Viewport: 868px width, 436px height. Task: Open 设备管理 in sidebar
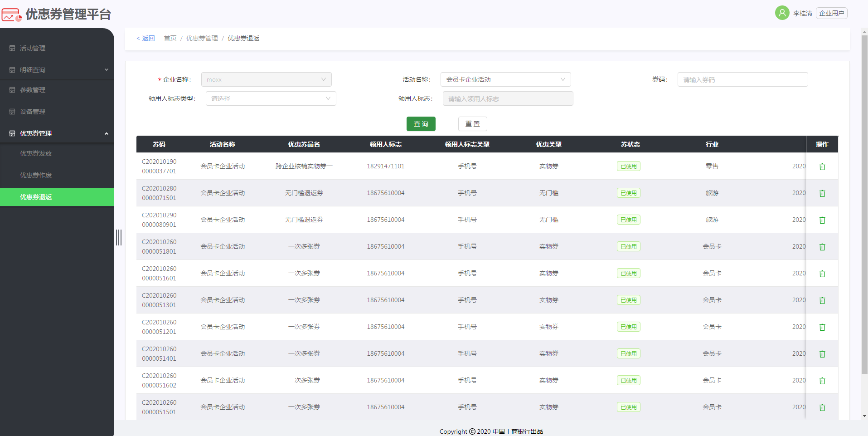tap(57, 112)
